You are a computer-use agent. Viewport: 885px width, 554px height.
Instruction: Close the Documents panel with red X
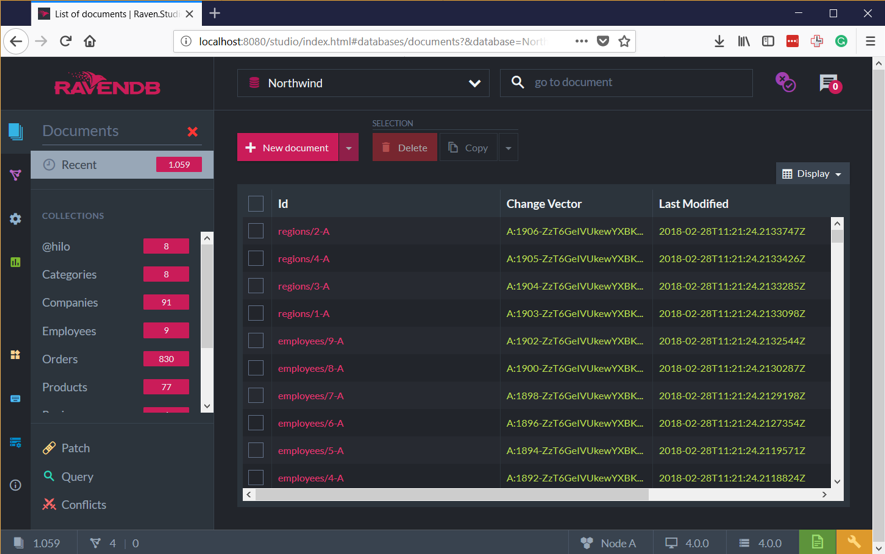coord(192,131)
